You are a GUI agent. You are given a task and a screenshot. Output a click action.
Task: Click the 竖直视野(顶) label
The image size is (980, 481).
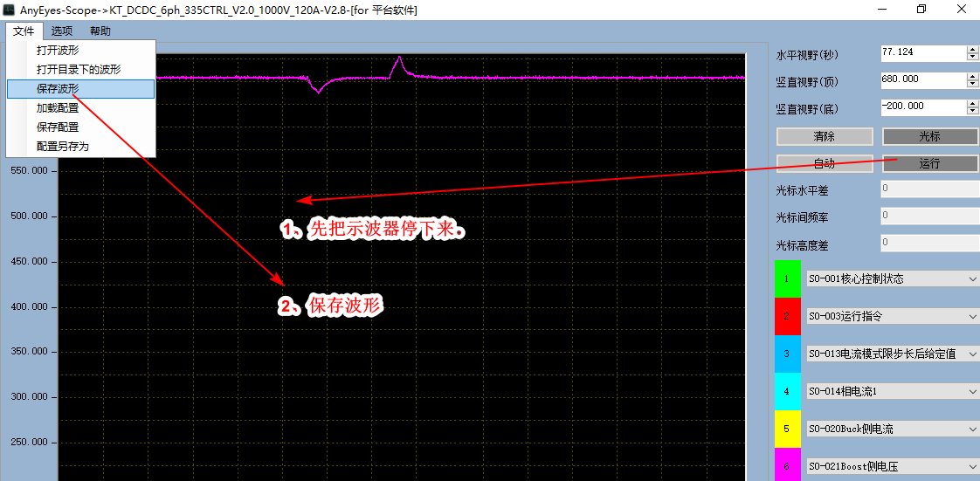click(x=808, y=82)
